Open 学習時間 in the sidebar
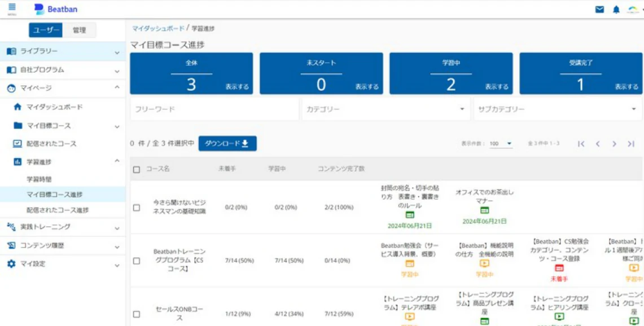The height and width of the screenshot is (326, 644). pos(40,179)
